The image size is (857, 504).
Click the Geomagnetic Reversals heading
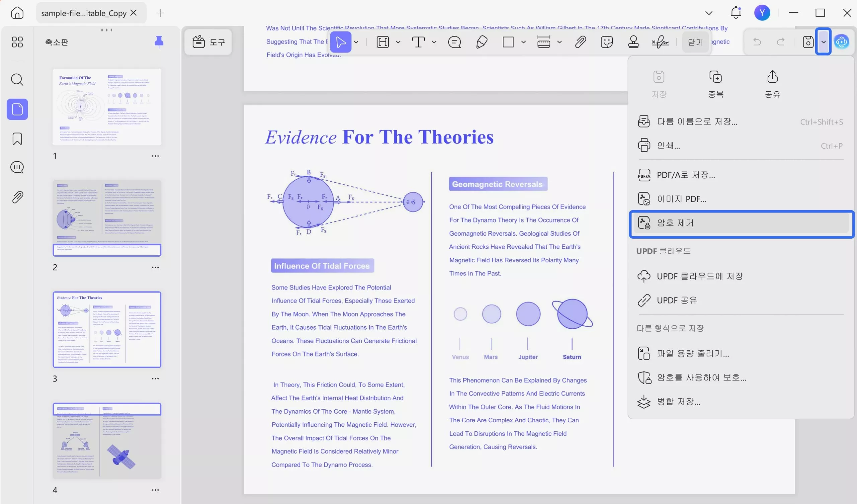coord(498,184)
